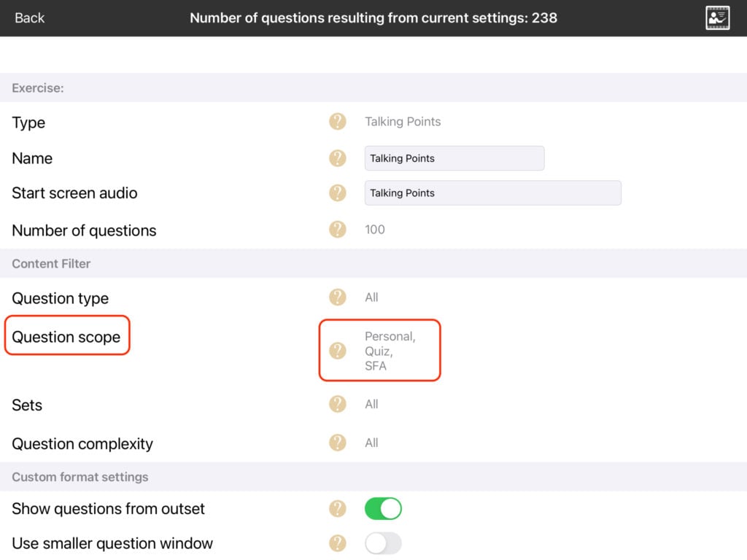Open help icon for Number of questions
Viewport: 747px width, 560px height.
click(337, 230)
